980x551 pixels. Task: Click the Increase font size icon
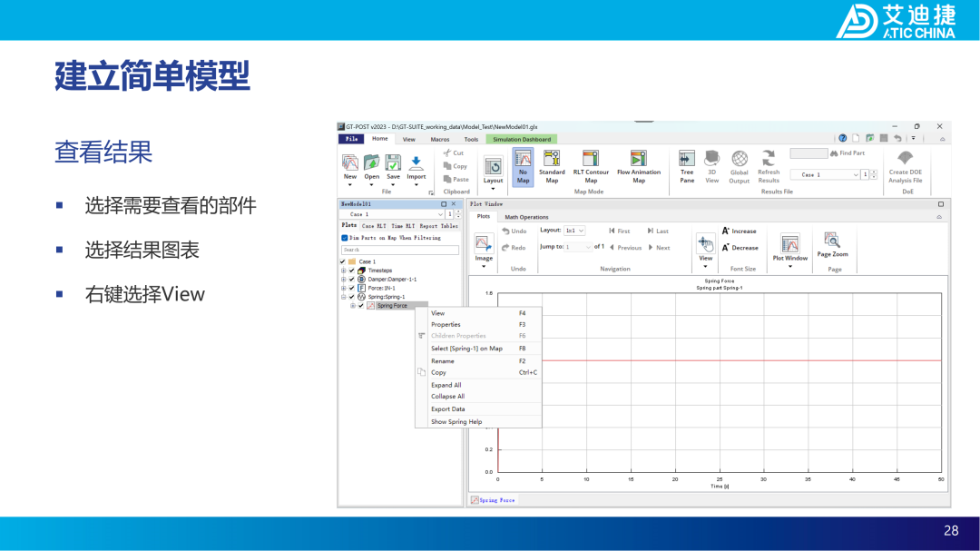coord(726,231)
